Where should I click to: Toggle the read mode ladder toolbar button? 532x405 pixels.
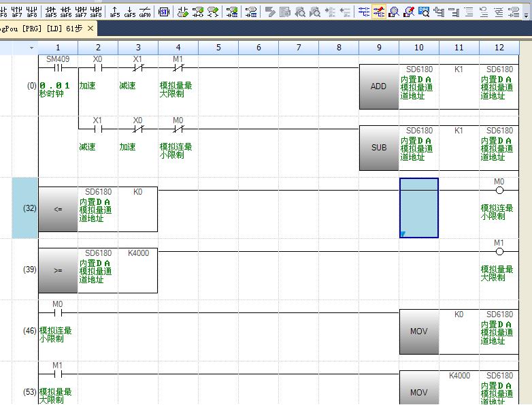point(364,12)
